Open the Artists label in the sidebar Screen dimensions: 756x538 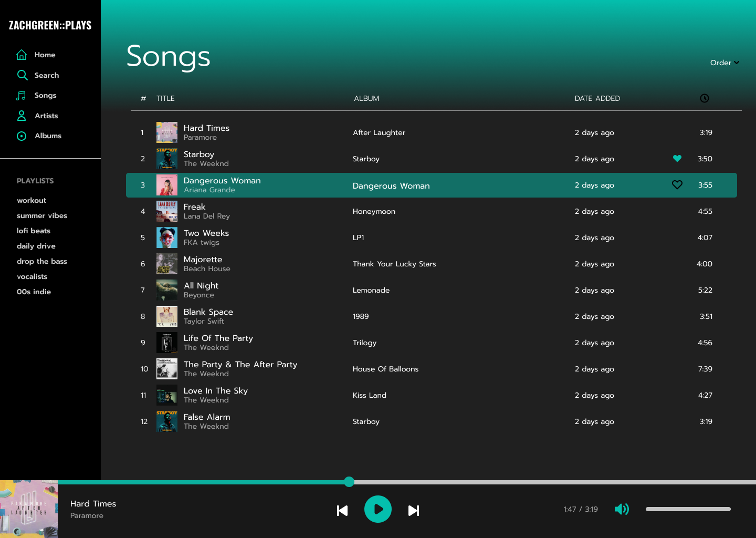click(x=47, y=116)
